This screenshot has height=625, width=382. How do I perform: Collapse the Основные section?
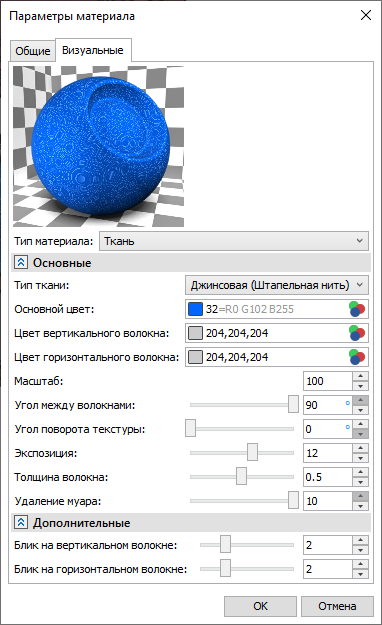pos(21,263)
